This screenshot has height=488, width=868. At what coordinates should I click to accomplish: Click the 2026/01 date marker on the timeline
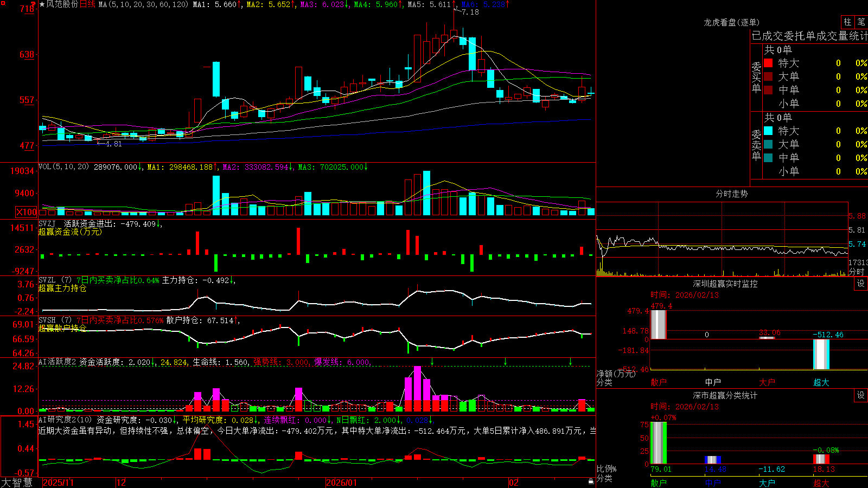coord(342,483)
